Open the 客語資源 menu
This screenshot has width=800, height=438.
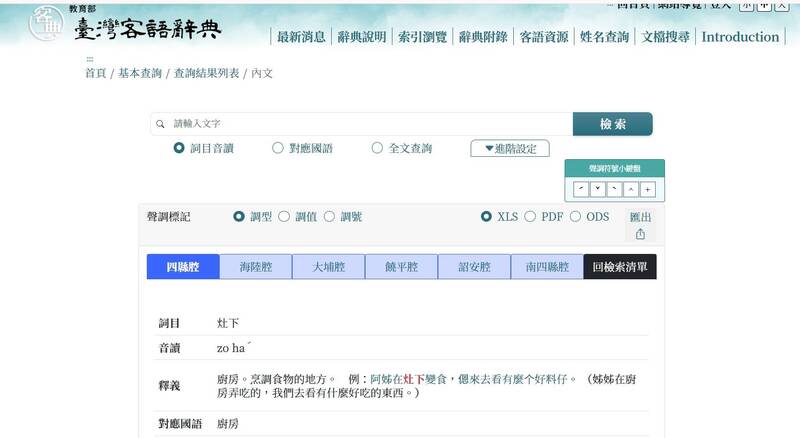[544, 37]
